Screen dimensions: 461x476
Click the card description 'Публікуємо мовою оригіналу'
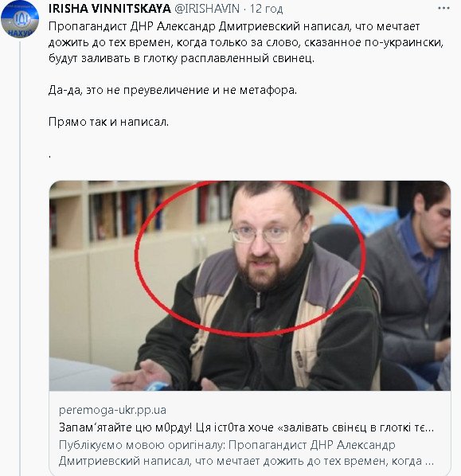[227, 445]
